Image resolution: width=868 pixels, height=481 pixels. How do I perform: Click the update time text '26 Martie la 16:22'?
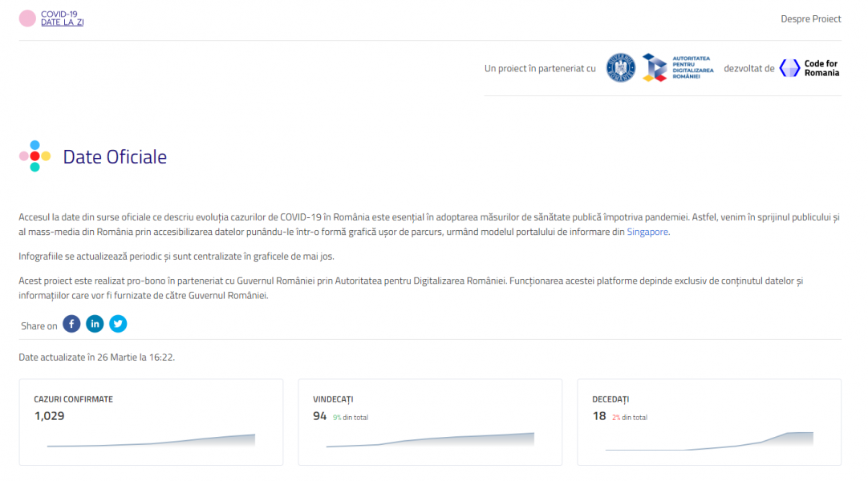pyautogui.click(x=135, y=358)
